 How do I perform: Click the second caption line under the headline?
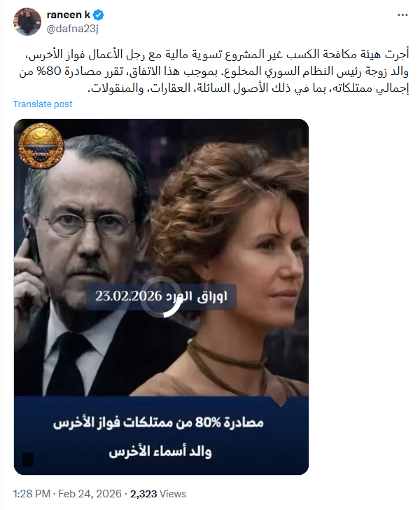click(x=160, y=452)
